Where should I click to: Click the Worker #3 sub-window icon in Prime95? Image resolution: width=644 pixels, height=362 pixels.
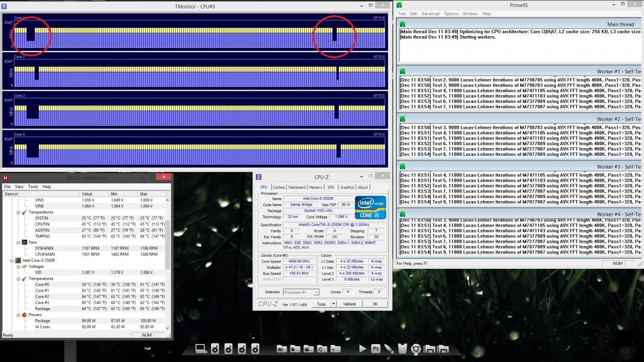[403, 166]
